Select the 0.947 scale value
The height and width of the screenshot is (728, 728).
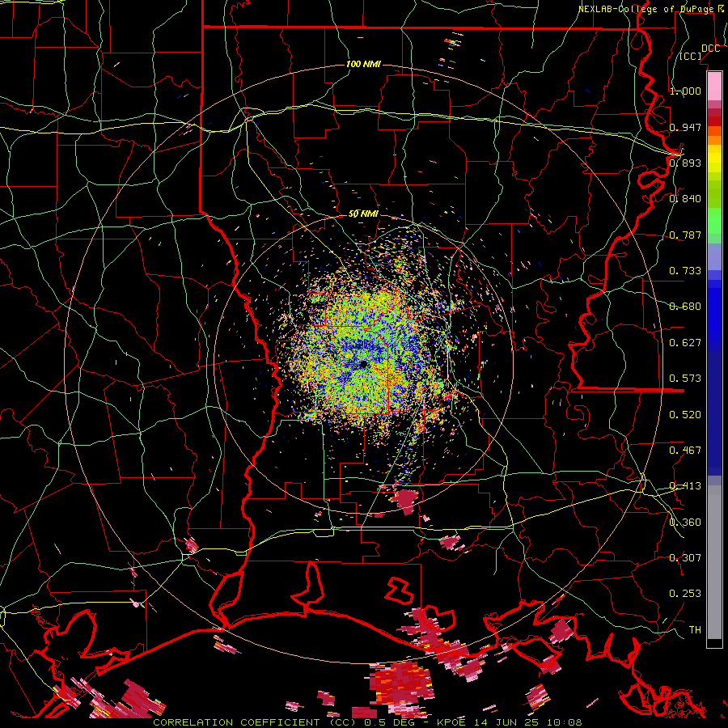685,127
